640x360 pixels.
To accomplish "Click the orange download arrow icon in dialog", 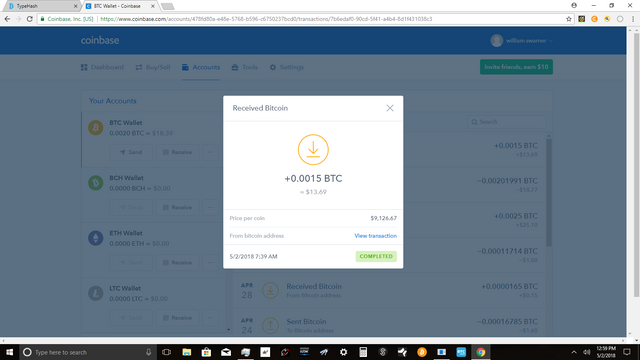I will click(x=313, y=150).
